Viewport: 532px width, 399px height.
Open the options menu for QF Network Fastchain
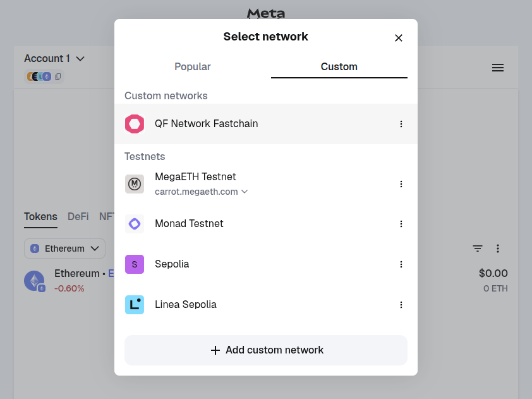401,124
